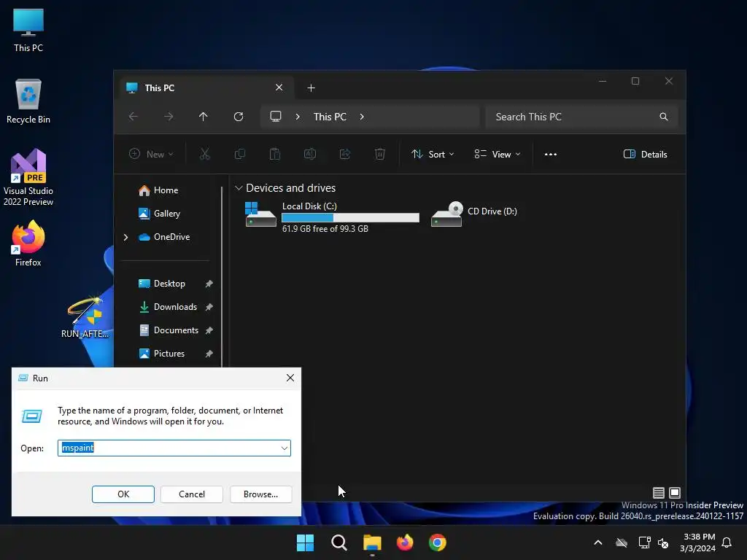This screenshot has width=747, height=560.
Task: Click the chevron before This PC in address bar
Action: [298, 117]
